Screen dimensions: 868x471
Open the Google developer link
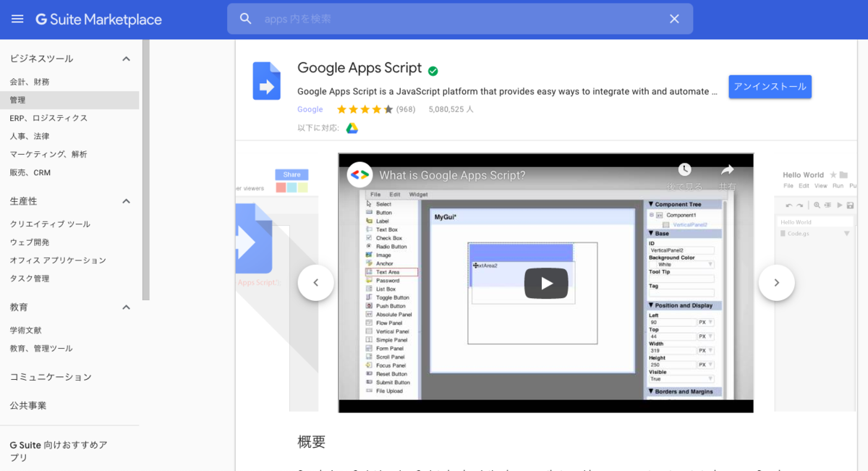[310, 109]
